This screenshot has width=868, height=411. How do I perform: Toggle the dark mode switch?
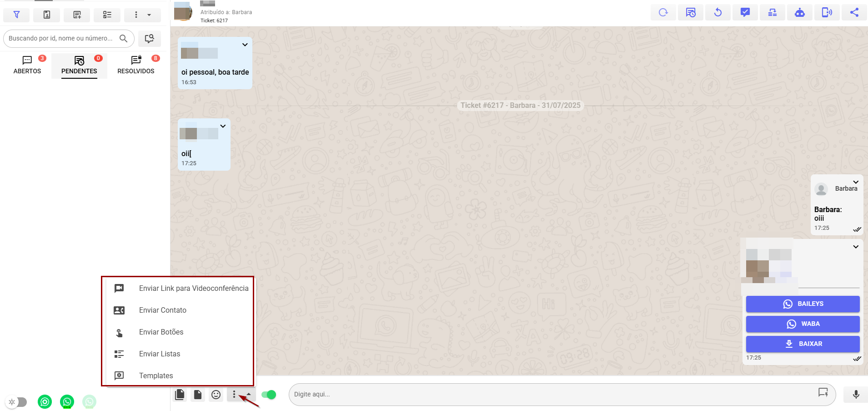[18, 402]
